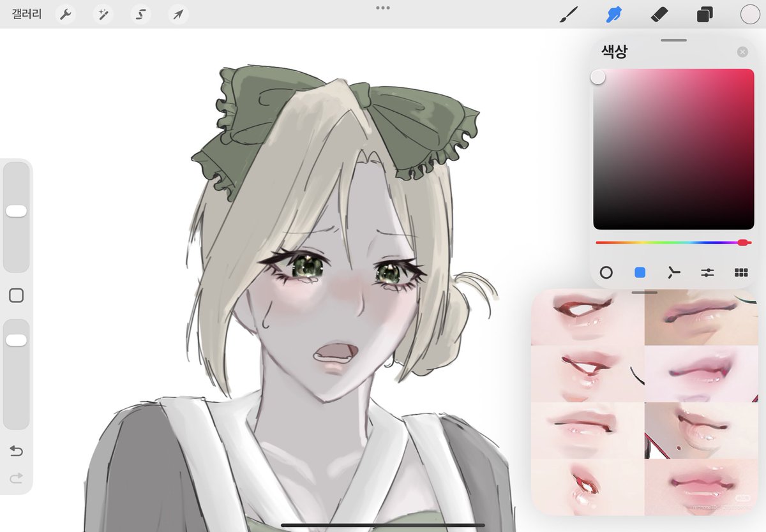Tap the square Modify button in sidebar
Viewport: 766px width, 532px height.
click(17, 295)
